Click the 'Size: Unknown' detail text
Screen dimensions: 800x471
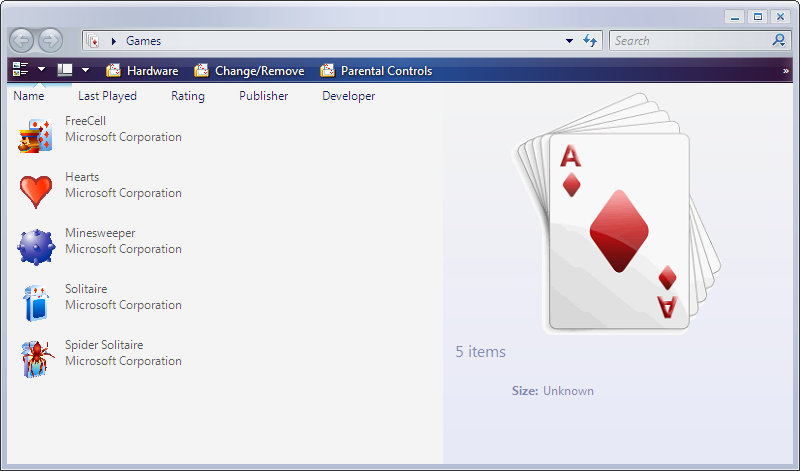[553, 391]
